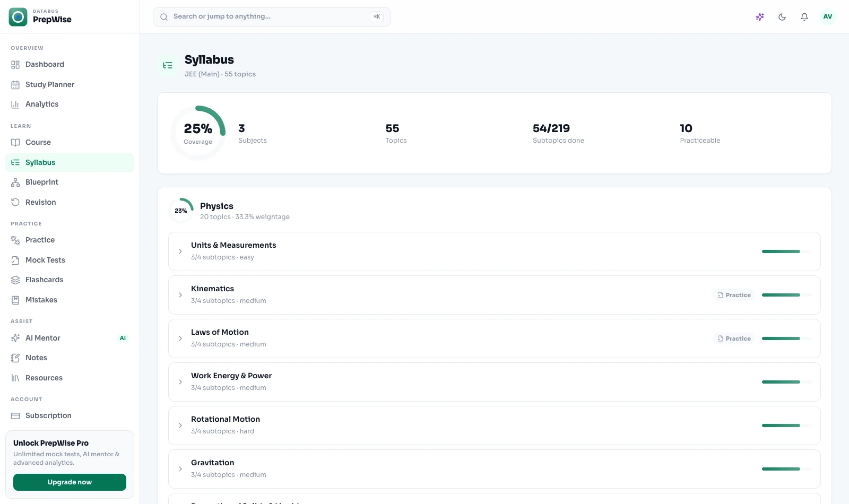This screenshot has width=849, height=504.
Task: Click the '54/219' subtopics done value
Action: (x=551, y=128)
